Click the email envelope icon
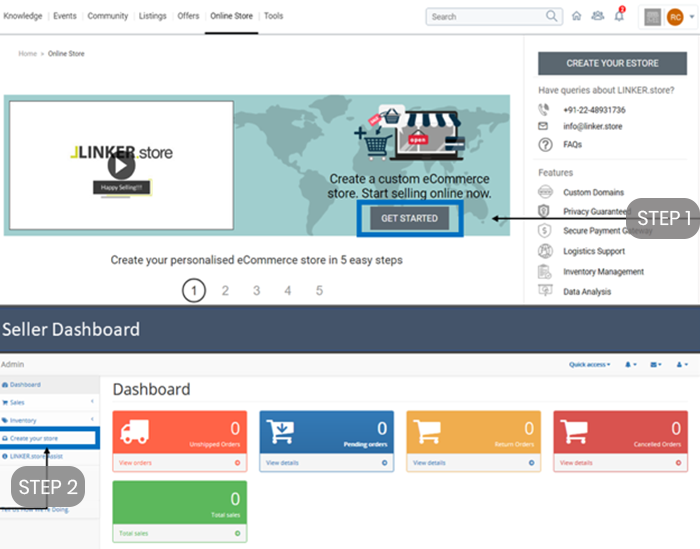The height and width of the screenshot is (549, 700). (x=543, y=126)
